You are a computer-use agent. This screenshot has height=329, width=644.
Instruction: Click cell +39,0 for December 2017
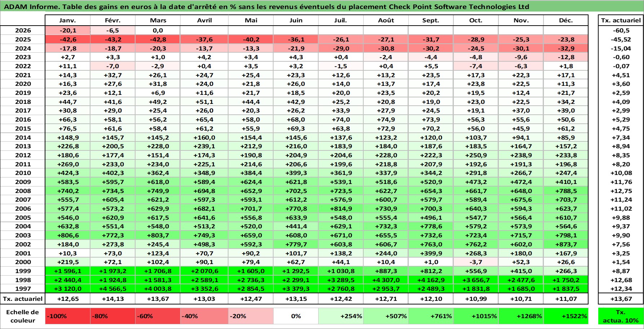[566, 110]
